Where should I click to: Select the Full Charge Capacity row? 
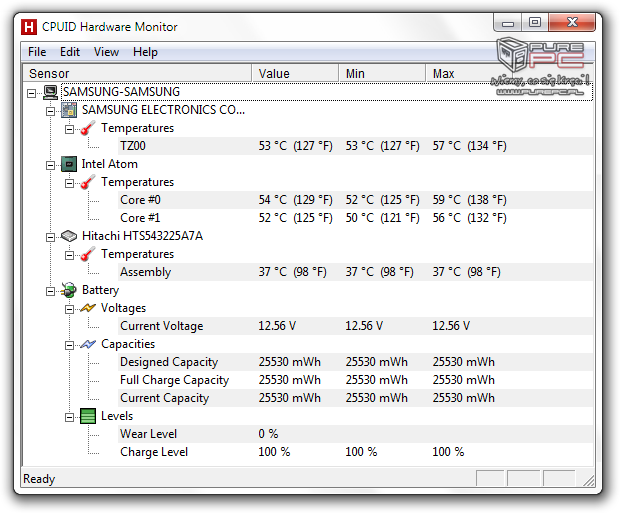[x=356, y=380]
